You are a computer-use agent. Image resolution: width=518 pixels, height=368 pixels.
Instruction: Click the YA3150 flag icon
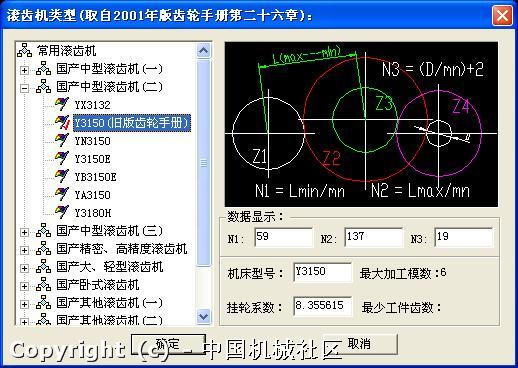(62, 194)
